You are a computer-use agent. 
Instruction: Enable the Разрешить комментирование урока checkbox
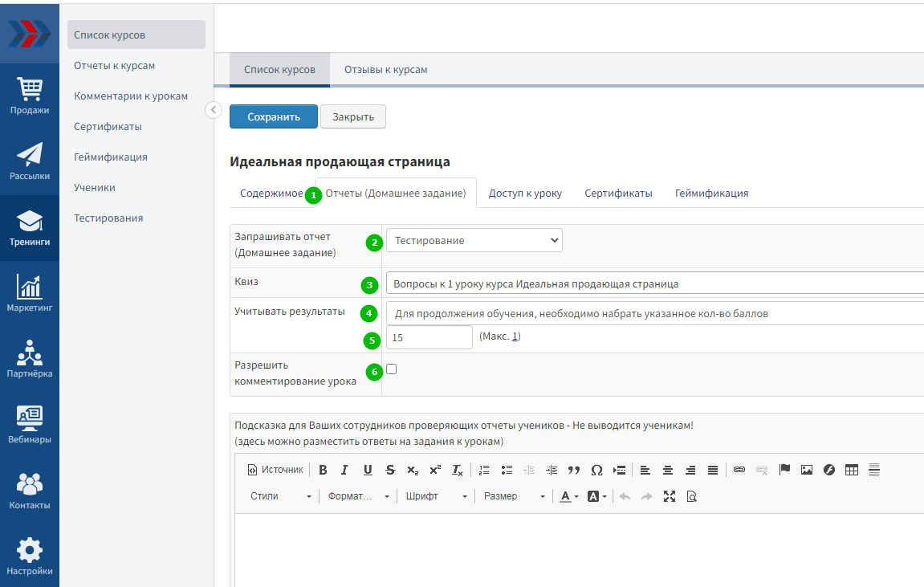tap(392, 369)
